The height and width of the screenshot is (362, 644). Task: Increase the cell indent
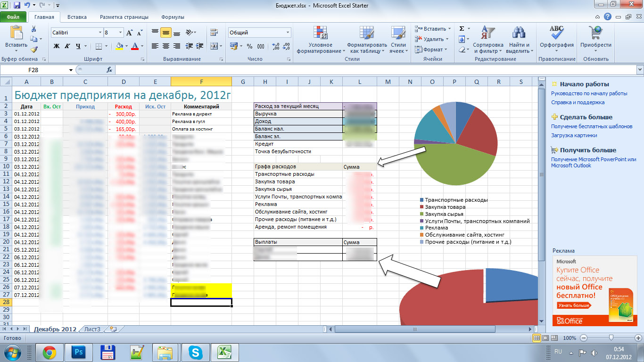[x=198, y=46]
